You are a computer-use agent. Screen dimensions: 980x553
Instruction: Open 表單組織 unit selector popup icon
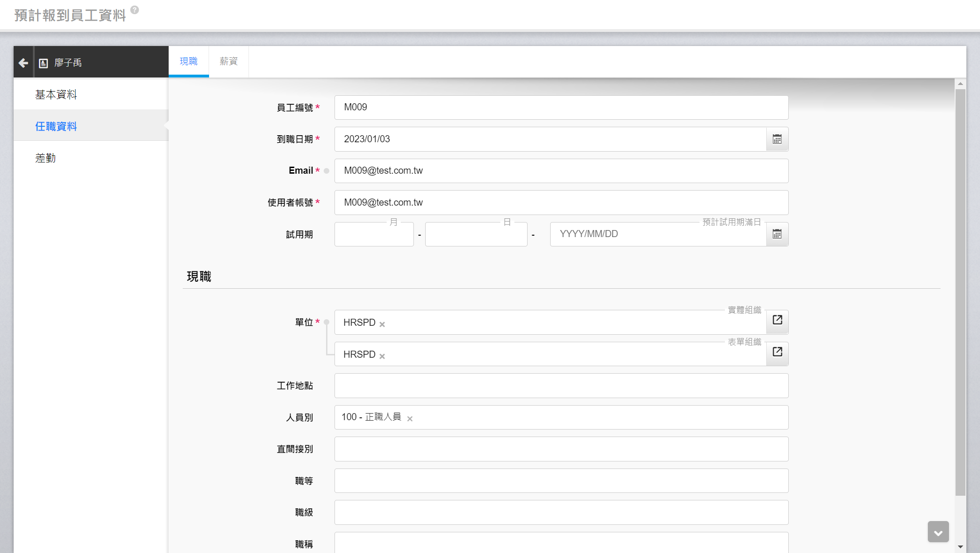pyautogui.click(x=777, y=352)
